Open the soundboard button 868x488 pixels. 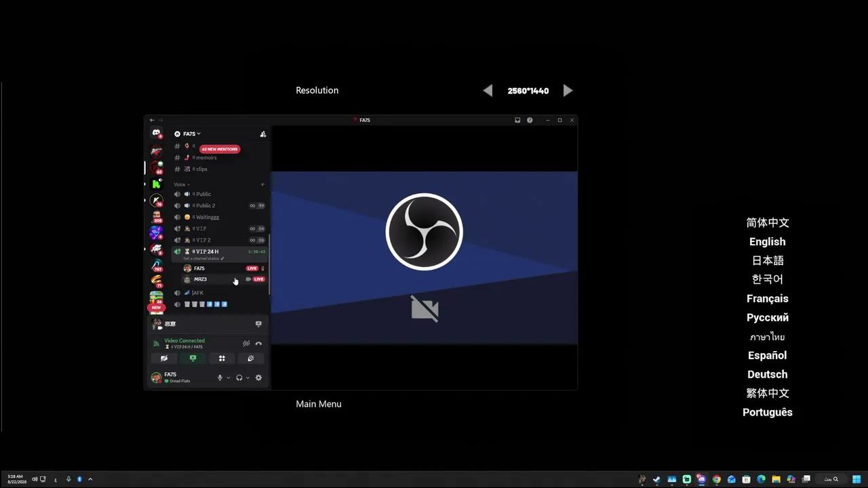click(251, 359)
